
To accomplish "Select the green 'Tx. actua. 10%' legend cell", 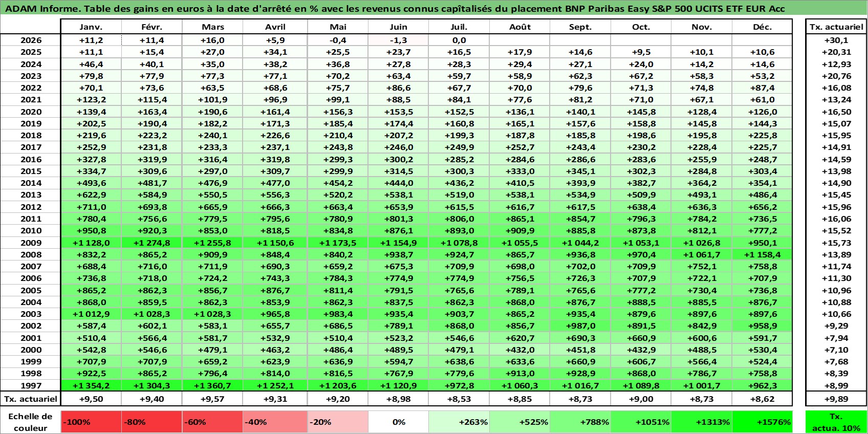I will [x=836, y=422].
